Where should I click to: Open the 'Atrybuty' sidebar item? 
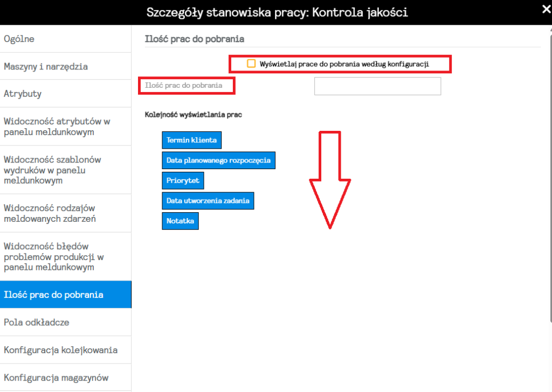pyautogui.click(x=65, y=94)
